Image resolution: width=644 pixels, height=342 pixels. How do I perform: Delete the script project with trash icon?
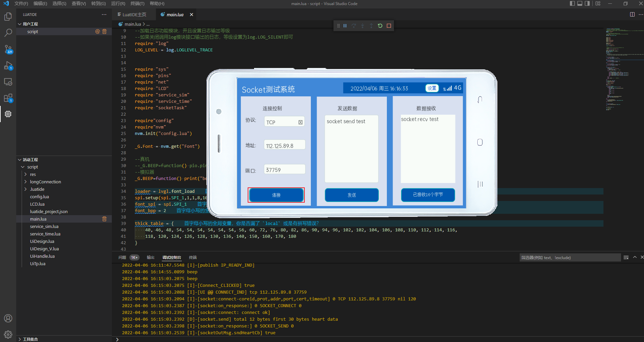coord(104,31)
